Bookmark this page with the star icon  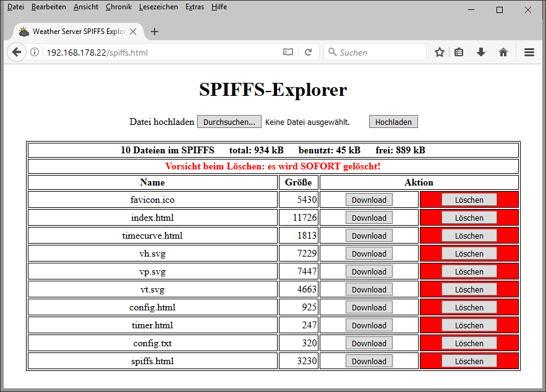pyautogui.click(x=440, y=53)
